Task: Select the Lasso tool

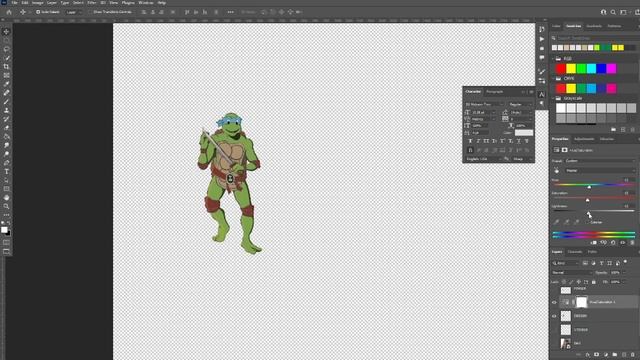Action: 6,49
